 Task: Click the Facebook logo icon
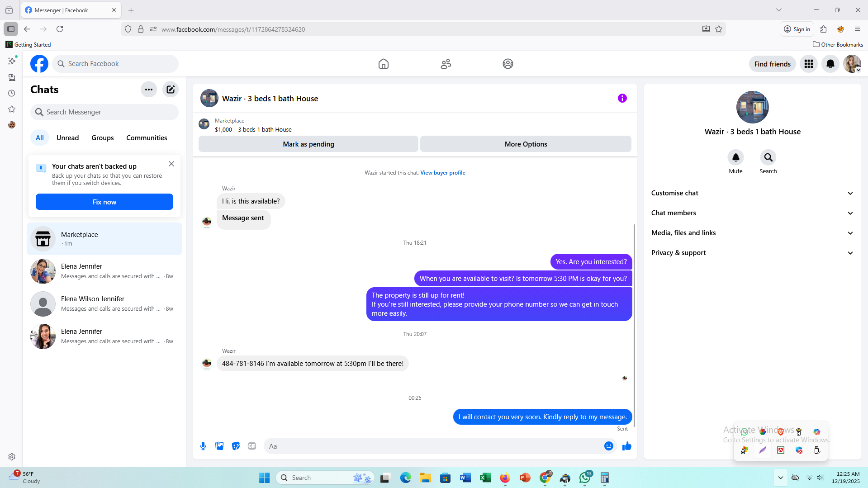coord(39,64)
